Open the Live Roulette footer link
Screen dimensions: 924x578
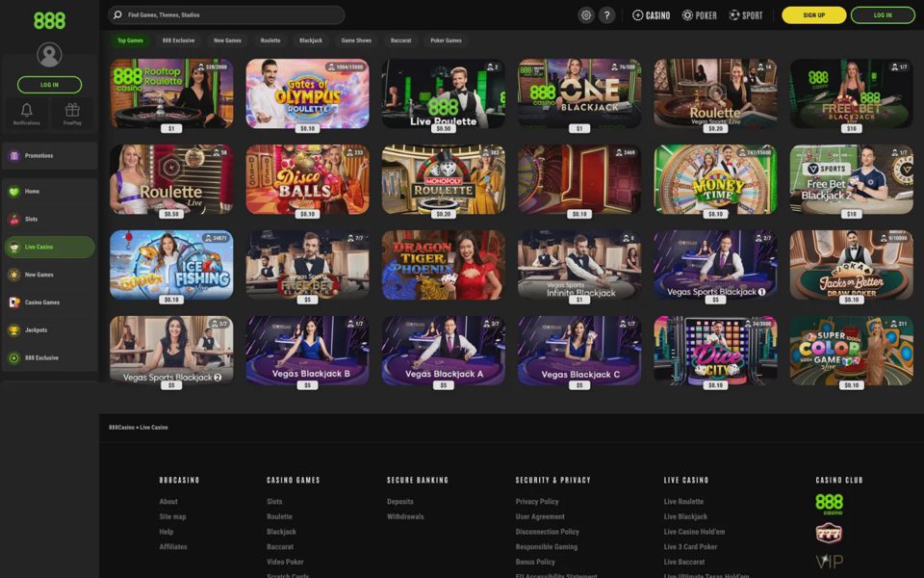[683, 501]
